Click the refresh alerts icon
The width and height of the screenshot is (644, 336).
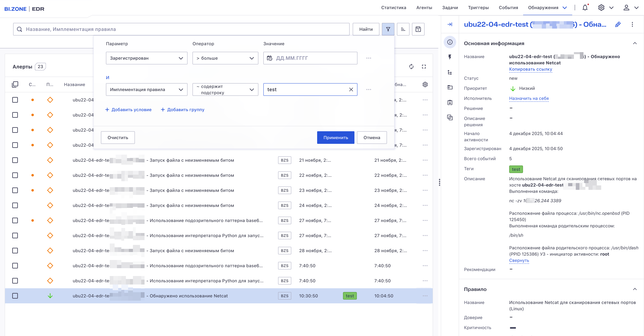click(x=411, y=67)
